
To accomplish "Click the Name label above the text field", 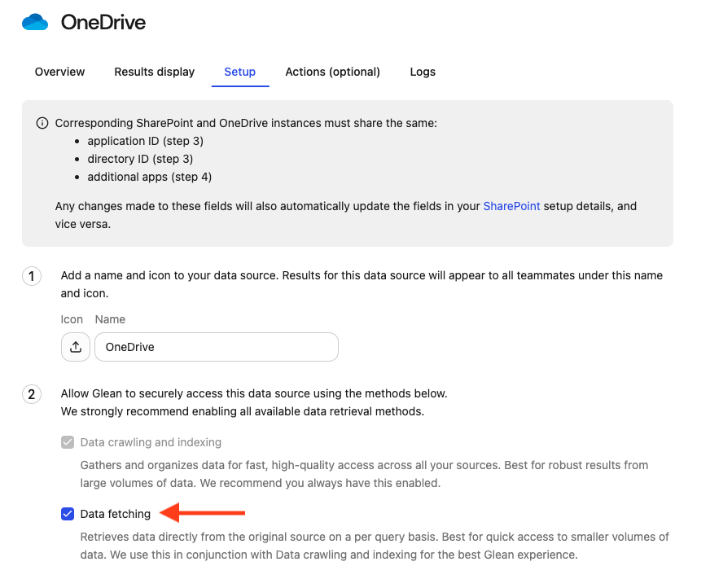I will 110,319.
